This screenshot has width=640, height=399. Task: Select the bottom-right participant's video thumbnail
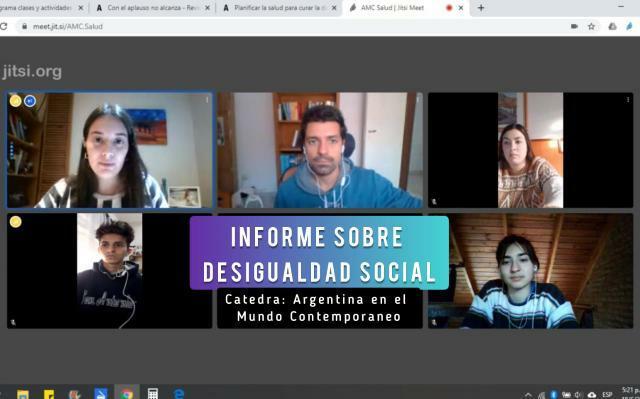click(x=531, y=271)
